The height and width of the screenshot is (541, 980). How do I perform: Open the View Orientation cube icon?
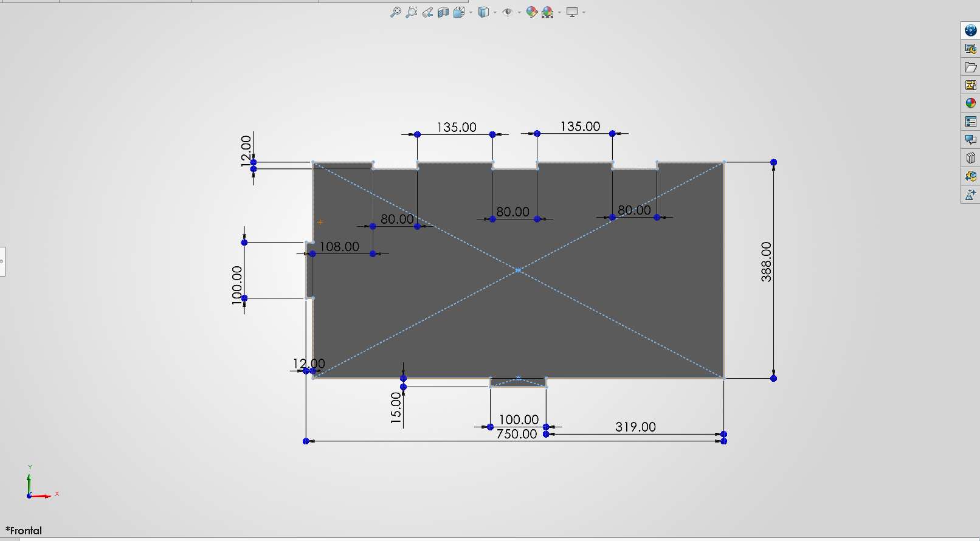tap(459, 12)
